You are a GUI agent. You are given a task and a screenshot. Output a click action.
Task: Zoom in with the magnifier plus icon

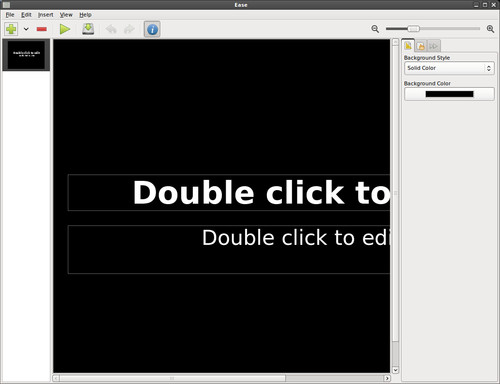point(490,29)
